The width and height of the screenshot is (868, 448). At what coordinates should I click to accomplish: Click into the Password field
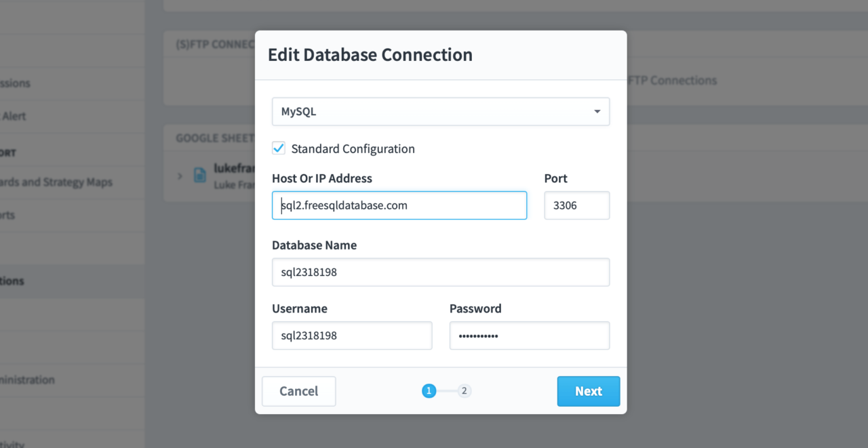(529, 335)
